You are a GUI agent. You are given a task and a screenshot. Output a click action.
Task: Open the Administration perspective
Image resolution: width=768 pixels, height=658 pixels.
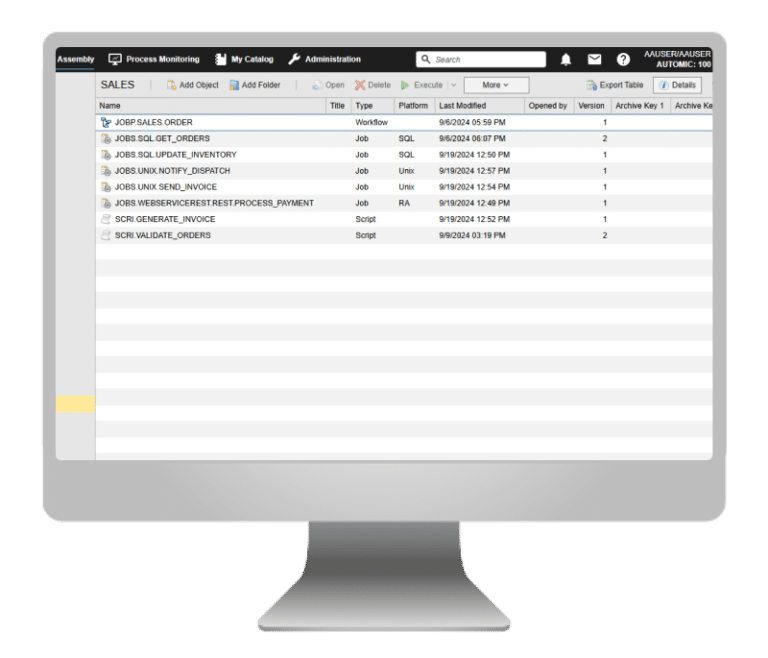(324, 59)
